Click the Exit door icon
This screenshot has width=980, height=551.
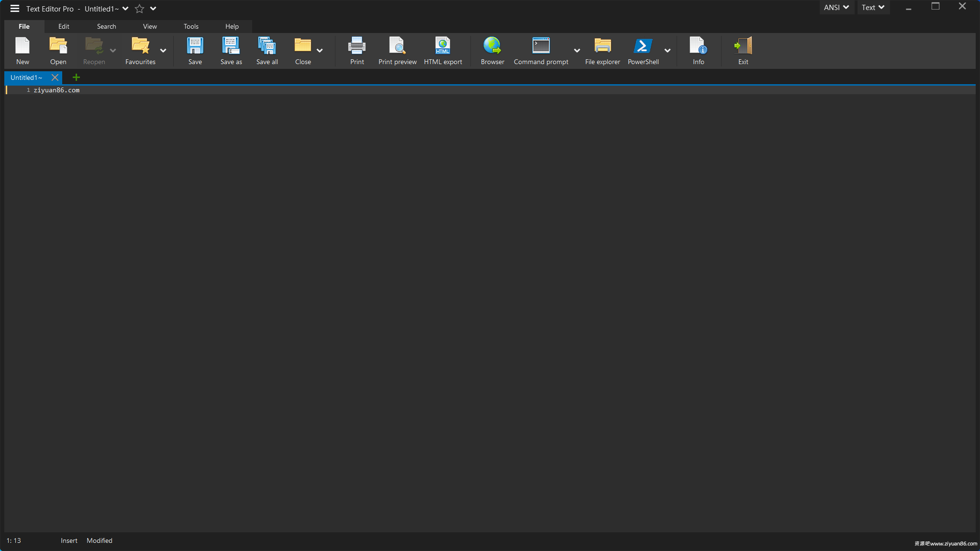pyautogui.click(x=743, y=46)
